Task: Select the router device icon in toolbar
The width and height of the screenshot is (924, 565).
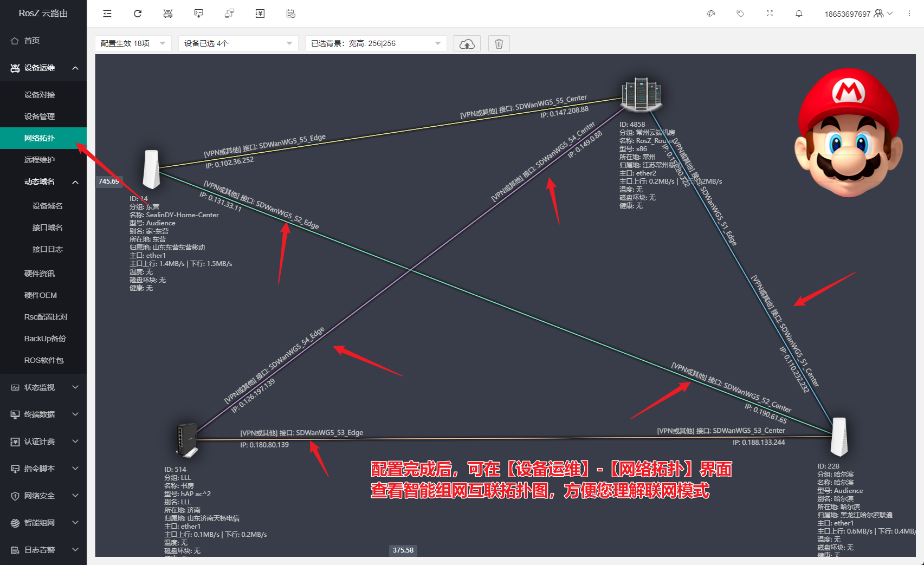Action: [168, 13]
